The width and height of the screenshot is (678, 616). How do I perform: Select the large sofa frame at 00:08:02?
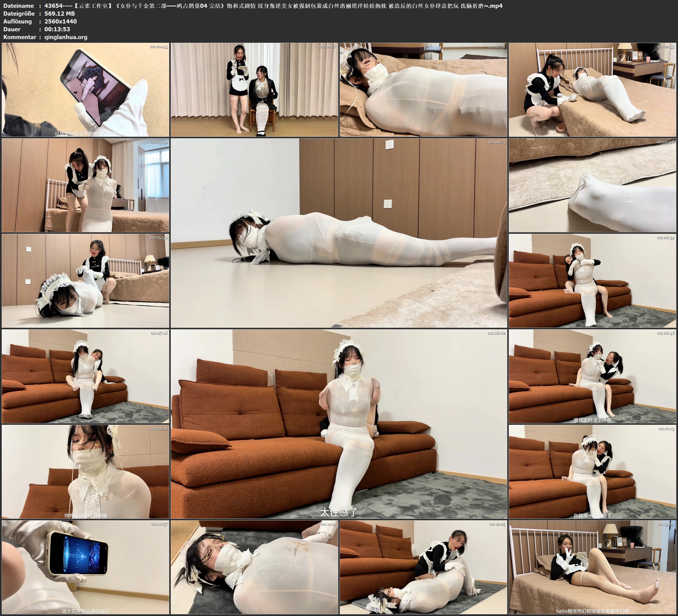coord(339,424)
